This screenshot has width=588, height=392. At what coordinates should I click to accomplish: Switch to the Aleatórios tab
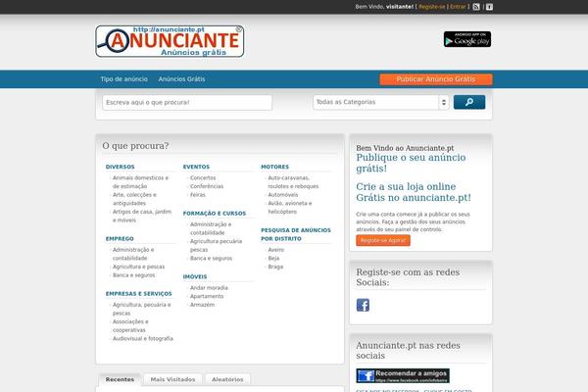pos(227,379)
